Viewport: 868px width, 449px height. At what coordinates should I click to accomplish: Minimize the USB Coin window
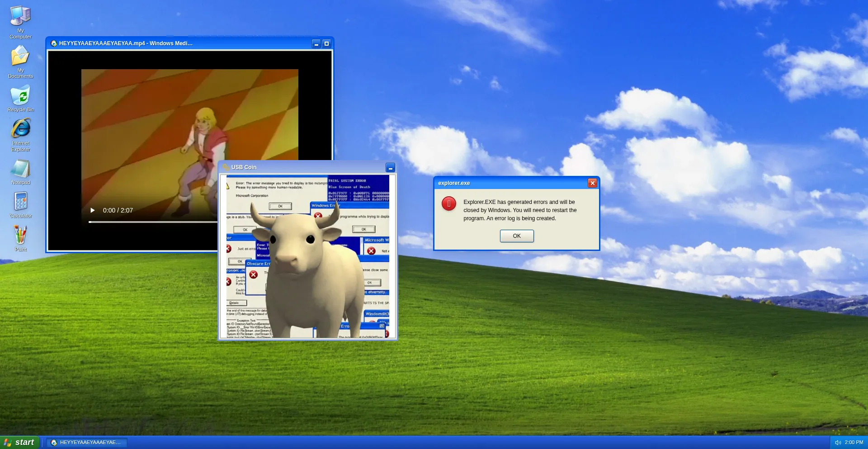point(391,168)
